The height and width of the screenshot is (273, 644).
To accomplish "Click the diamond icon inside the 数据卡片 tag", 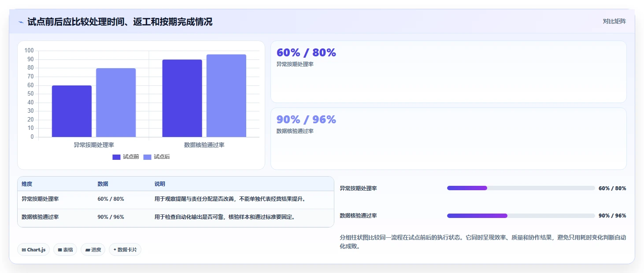I will pyautogui.click(x=115, y=250).
